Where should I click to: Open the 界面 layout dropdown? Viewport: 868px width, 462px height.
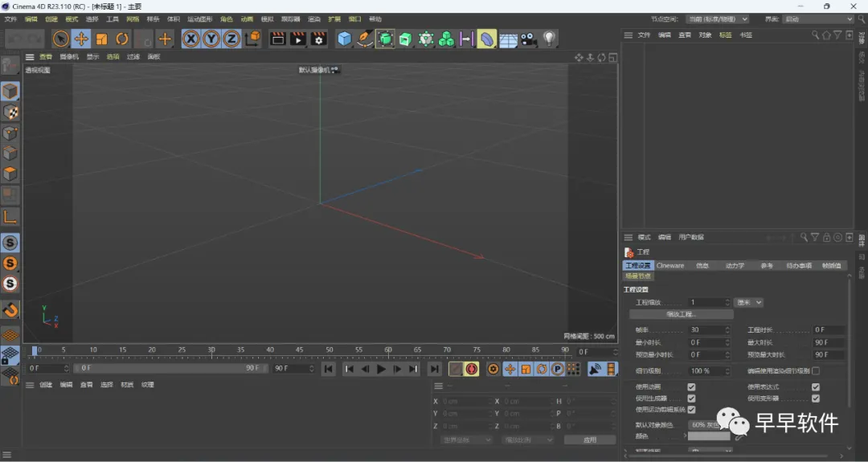click(x=818, y=18)
